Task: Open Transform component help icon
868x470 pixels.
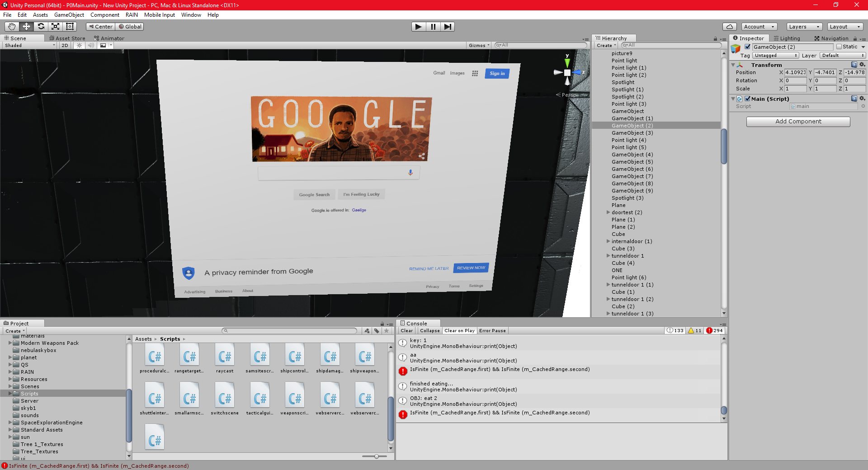Action: point(854,65)
